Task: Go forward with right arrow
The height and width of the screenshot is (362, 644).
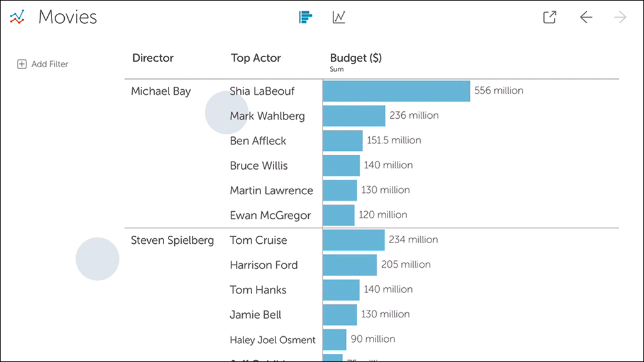Action: (x=620, y=17)
